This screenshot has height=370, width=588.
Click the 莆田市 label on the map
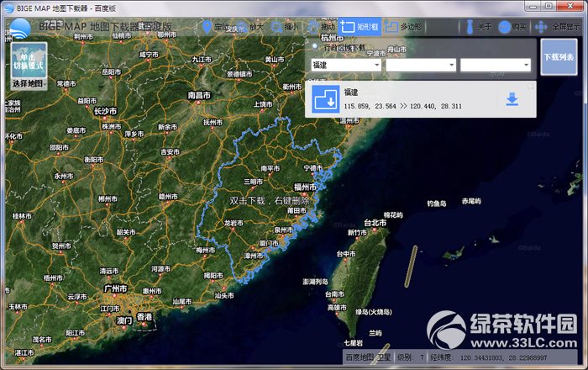pos(297,210)
